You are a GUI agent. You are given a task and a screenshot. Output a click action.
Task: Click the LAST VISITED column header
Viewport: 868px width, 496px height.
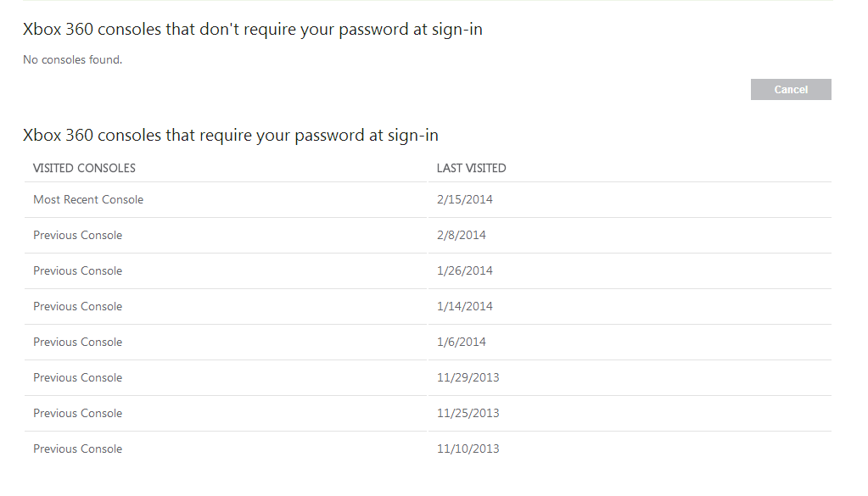471,168
